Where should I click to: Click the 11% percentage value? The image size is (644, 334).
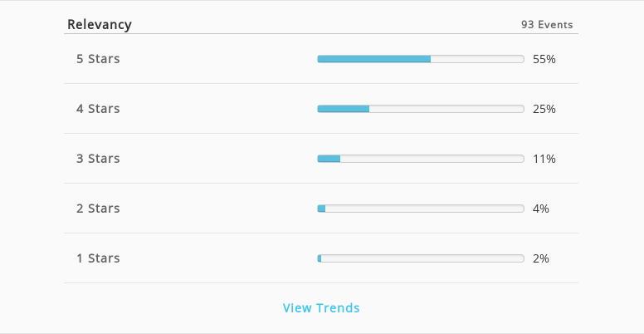[544, 159]
